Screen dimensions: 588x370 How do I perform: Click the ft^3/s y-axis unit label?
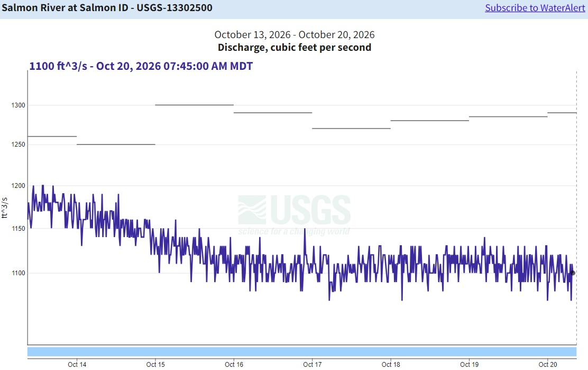point(5,207)
